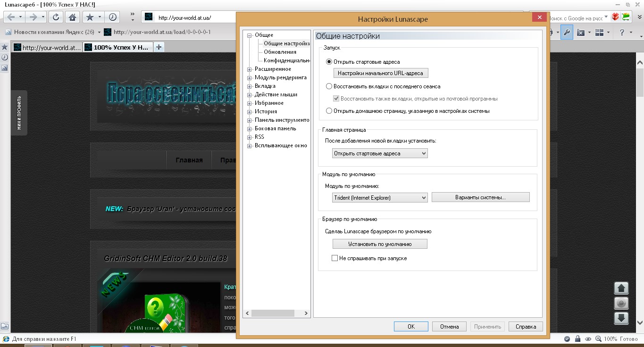Click the 'МИНИ ПРОФИЛЬ' side tab on webpage
The image size is (644, 347).
pos(19,113)
